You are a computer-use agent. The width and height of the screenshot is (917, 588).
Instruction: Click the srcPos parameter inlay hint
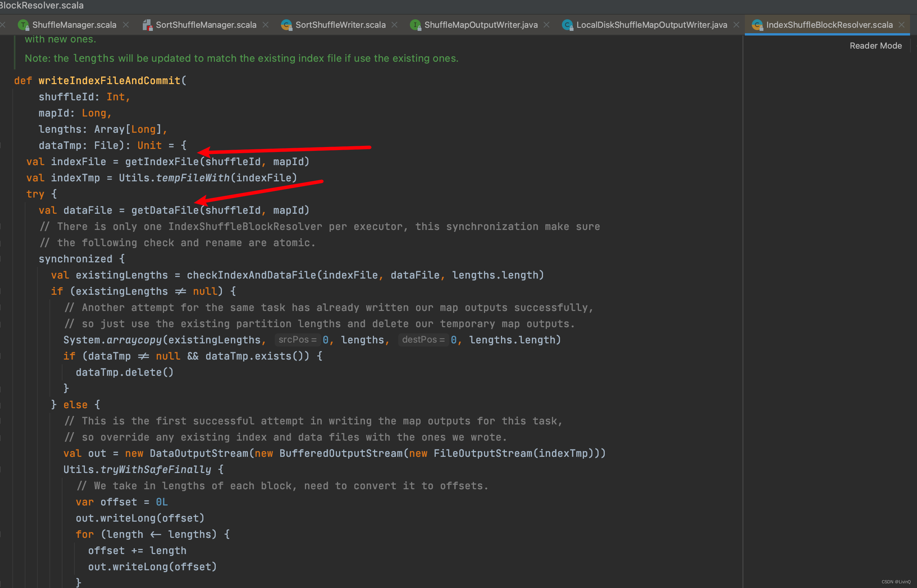tap(297, 340)
